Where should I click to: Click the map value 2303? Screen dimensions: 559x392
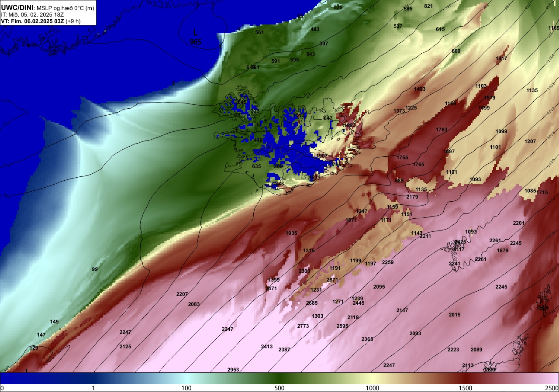[x=304, y=271]
